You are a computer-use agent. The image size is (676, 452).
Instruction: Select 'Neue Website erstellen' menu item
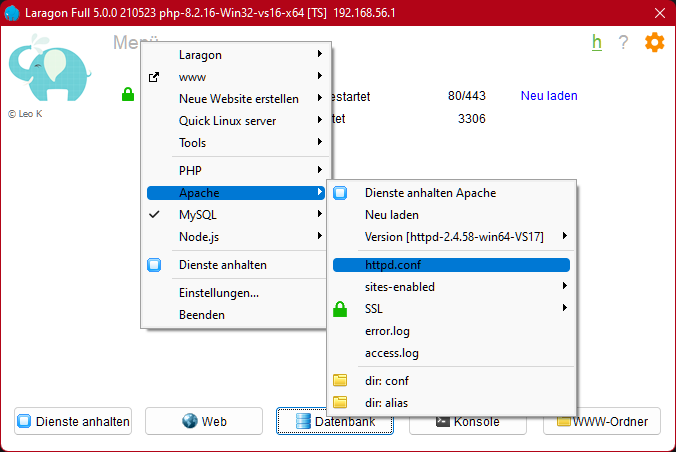[x=238, y=99]
